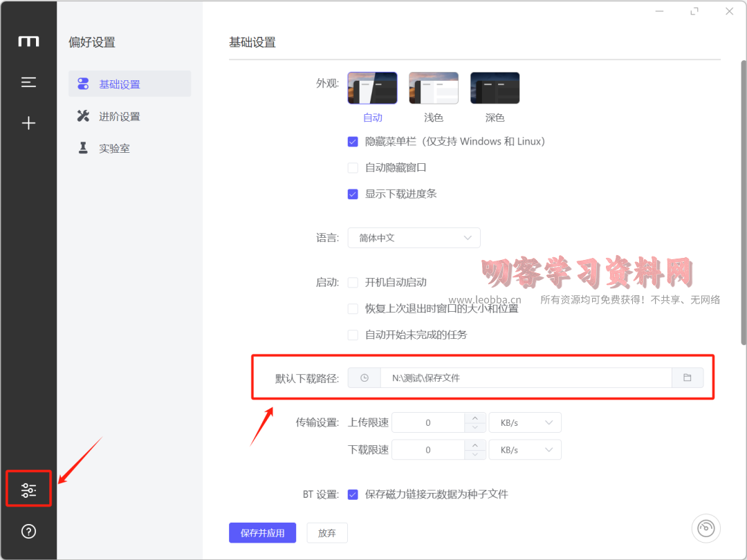Disable 隐藏菜单栏 checkbox
Viewport: 747px width, 560px height.
coord(353,141)
